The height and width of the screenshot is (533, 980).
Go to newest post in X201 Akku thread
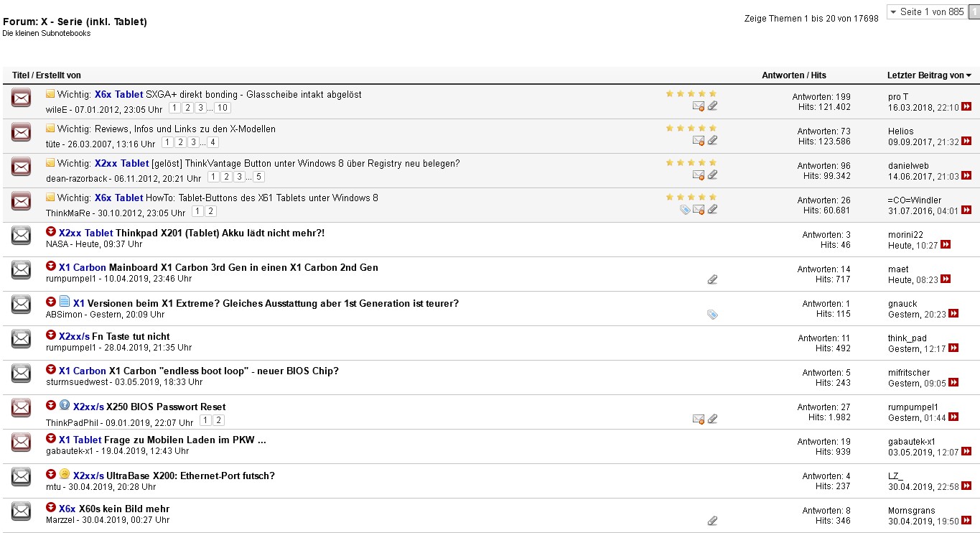(x=946, y=245)
